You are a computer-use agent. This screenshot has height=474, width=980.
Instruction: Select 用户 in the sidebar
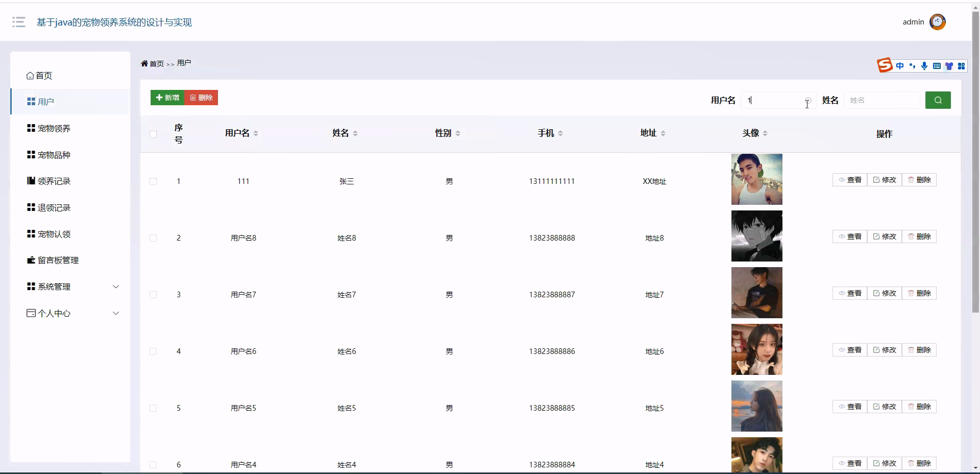click(x=70, y=102)
